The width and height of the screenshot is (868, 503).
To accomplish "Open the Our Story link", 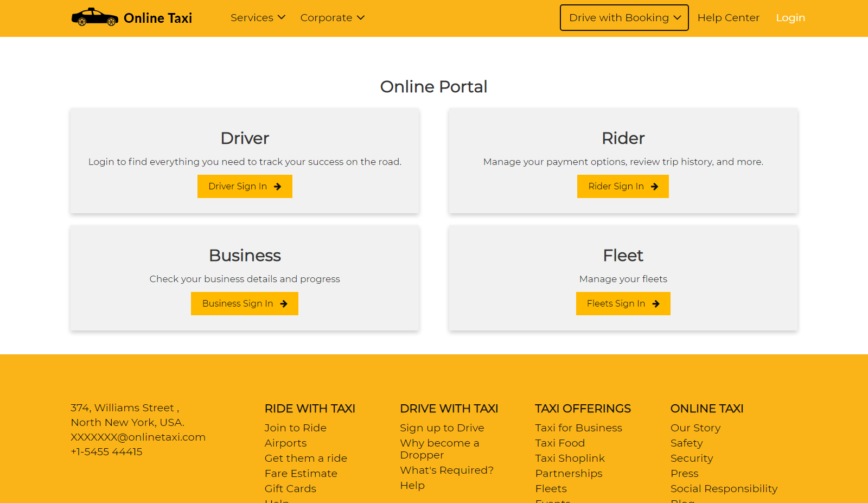I will pos(695,428).
